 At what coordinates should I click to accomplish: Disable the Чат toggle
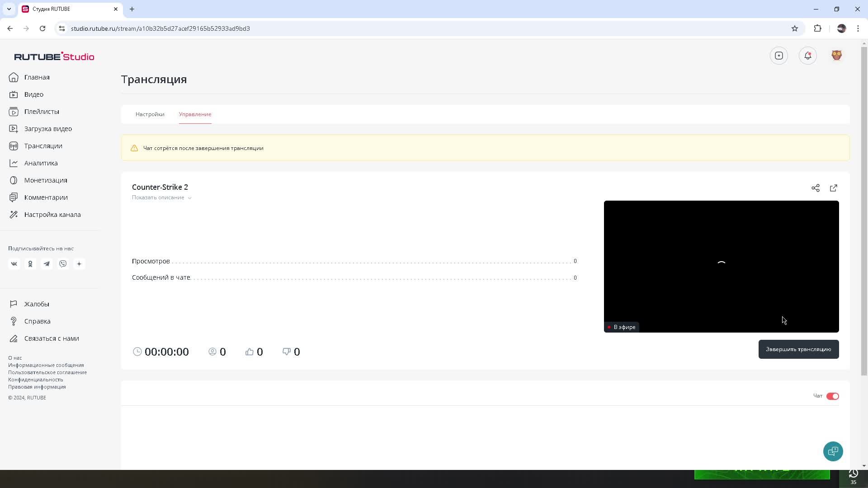(832, 396)
